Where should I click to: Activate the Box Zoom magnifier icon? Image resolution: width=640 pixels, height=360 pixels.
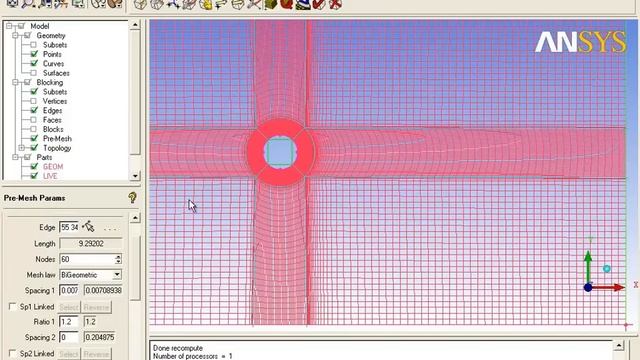coord(29,3)
